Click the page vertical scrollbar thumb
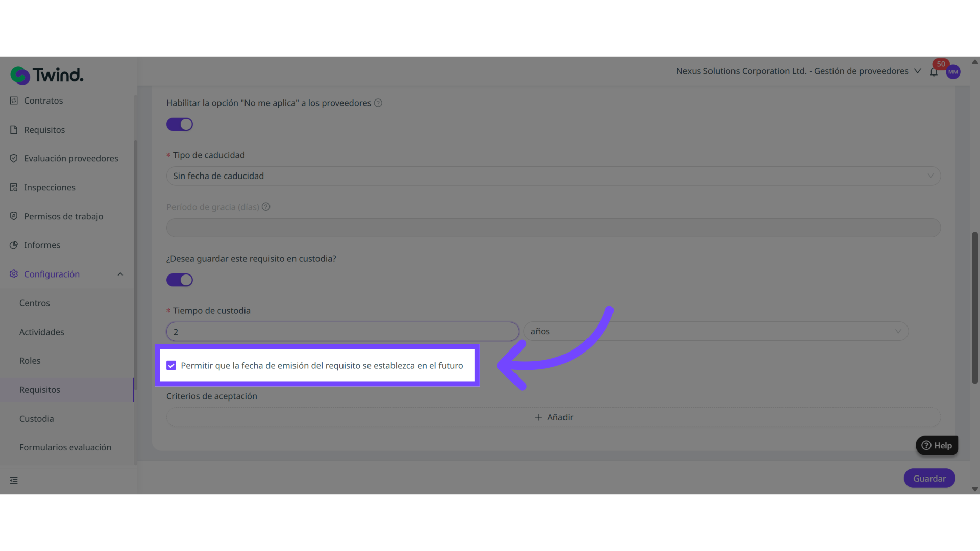This screenshot has height=551, width=980. (x=975, y=308)
